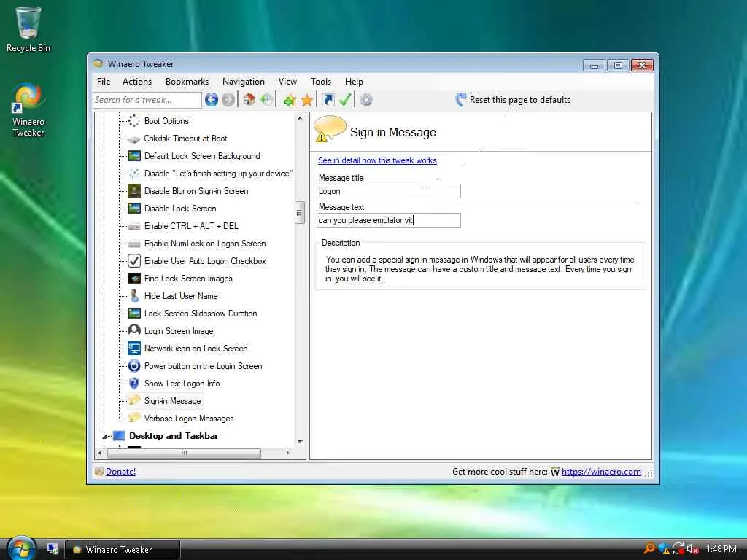Click the greyed Forward navigation arrow icon
Screen dimensions: 747x560
pyautogui.click(x=228, y=99)
